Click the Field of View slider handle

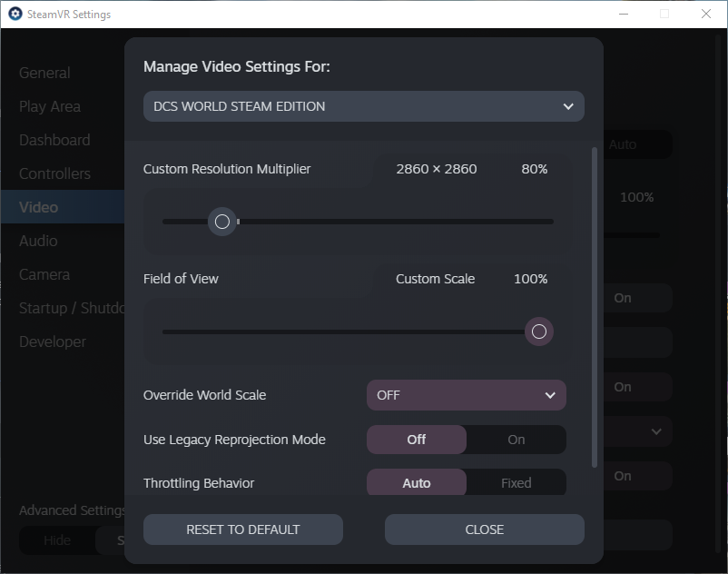(539, 332)
